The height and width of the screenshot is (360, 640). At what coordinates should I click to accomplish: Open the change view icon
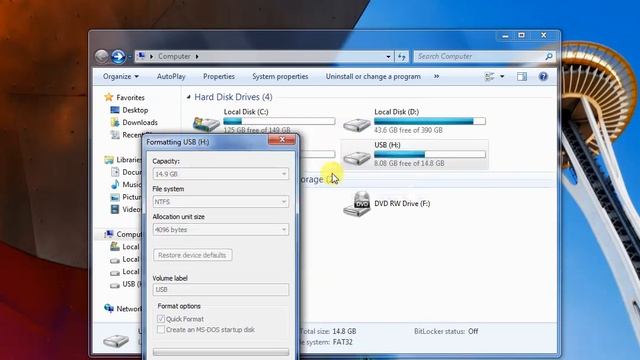(x=489, y=76)
